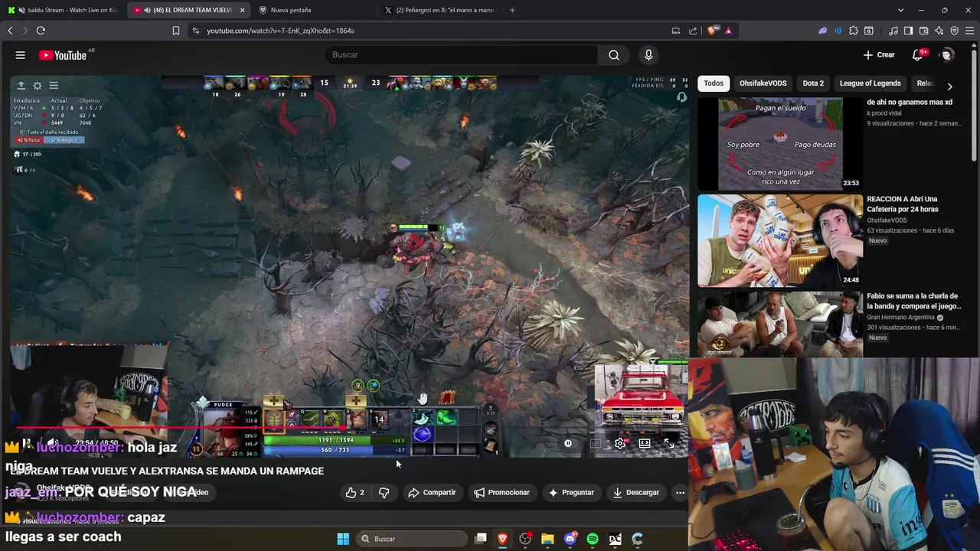Bookmark this page in address bar
980x551 pixels.
click(x=176, y=31)
